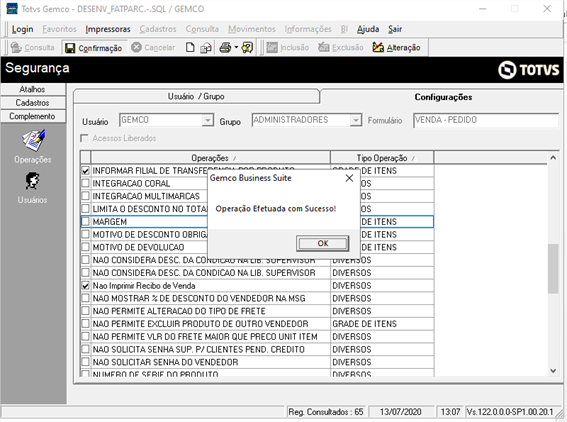Click the version Vs.122.0.0.0 status entry

point(510,412)
